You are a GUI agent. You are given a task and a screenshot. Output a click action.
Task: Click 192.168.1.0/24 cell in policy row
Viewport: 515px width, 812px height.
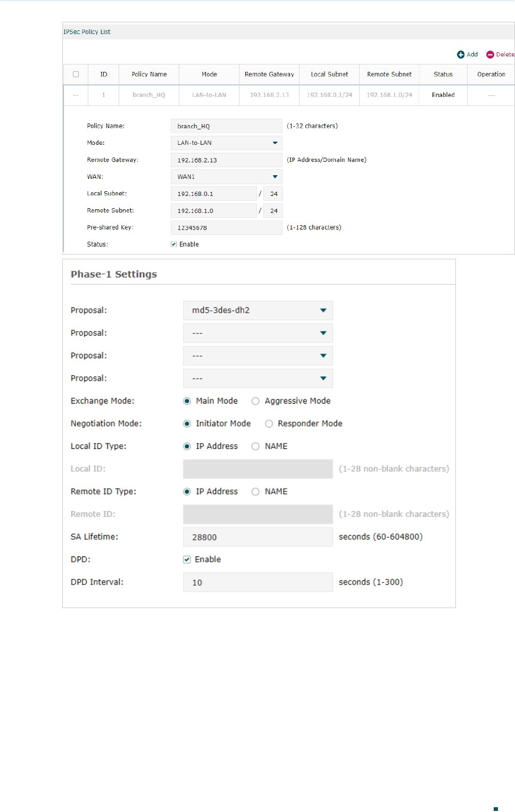389,95
